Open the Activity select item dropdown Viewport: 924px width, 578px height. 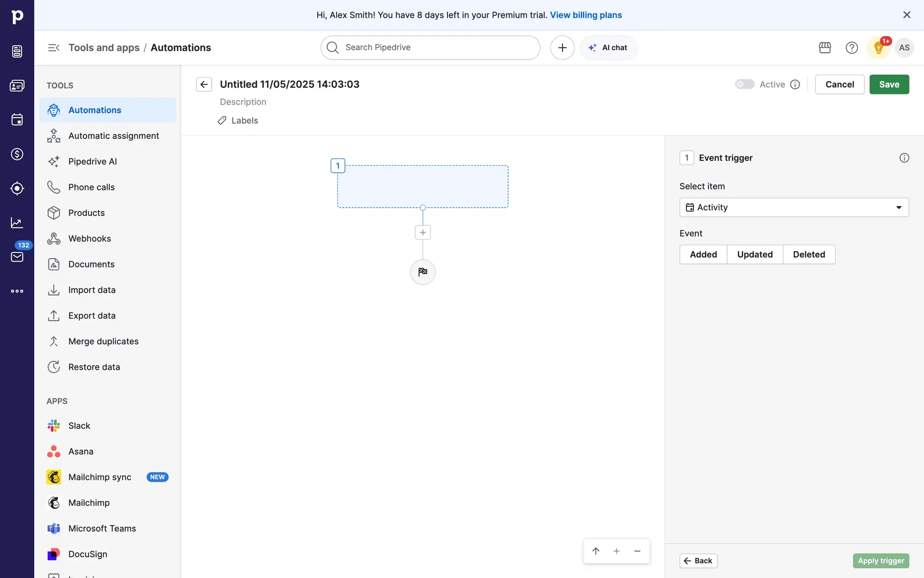[794, 208]
